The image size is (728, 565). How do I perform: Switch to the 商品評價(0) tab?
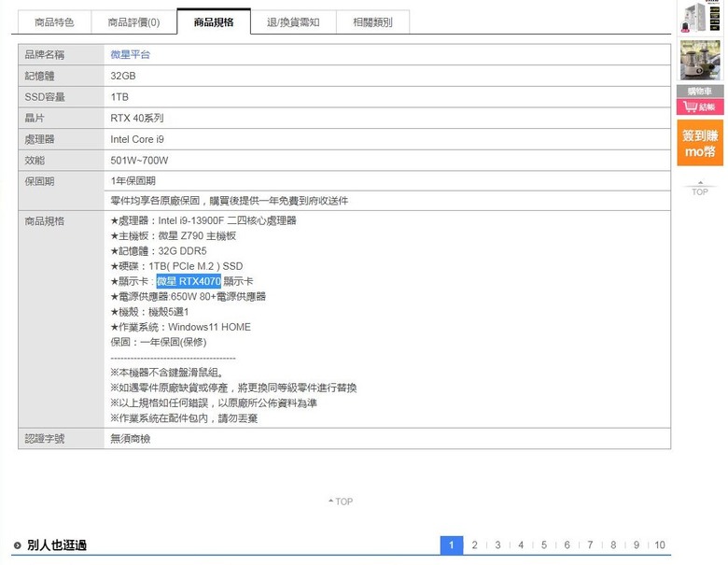click(133, 22)
